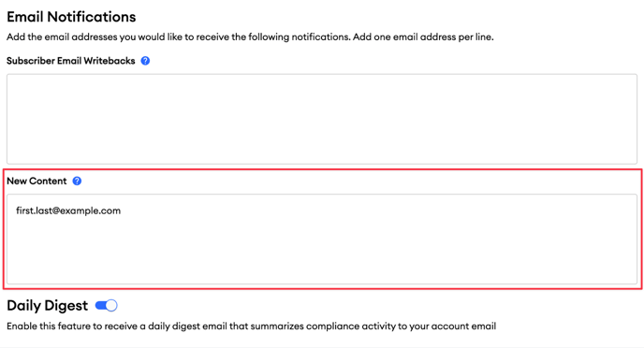Toggle the Daily Digest switch

[x=107, y=305]
